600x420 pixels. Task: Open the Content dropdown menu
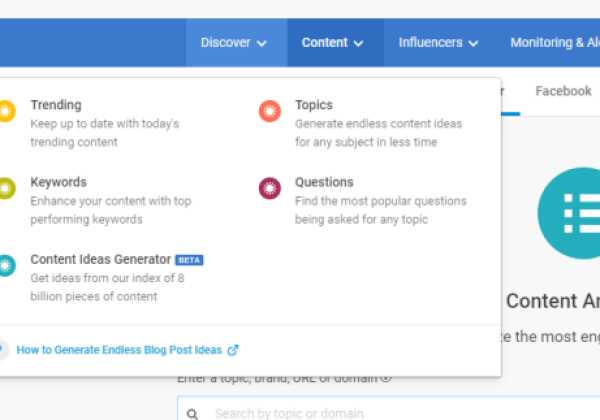334,43
